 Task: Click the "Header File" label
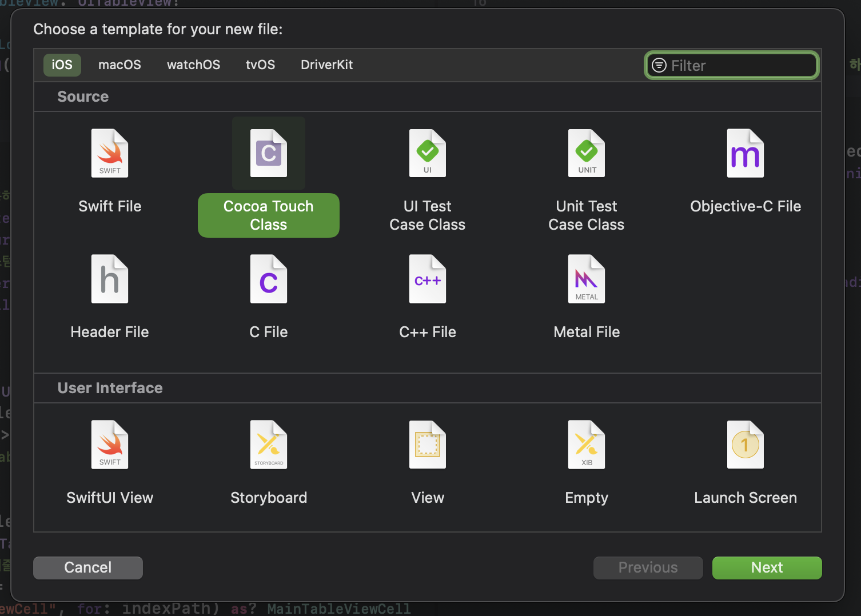pyautogui.click(x=110, y=332)
